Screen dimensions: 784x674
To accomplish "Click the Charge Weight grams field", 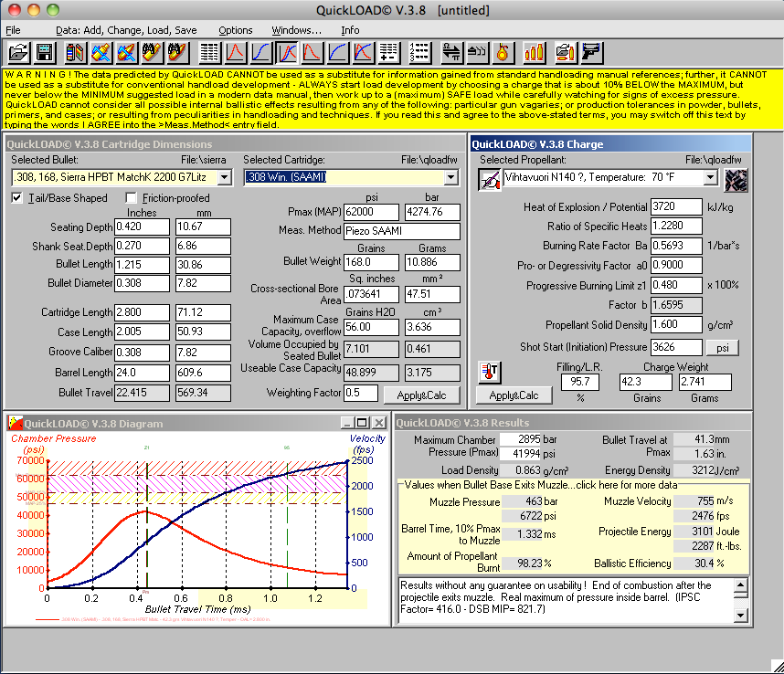I will [x=705, y=382].
